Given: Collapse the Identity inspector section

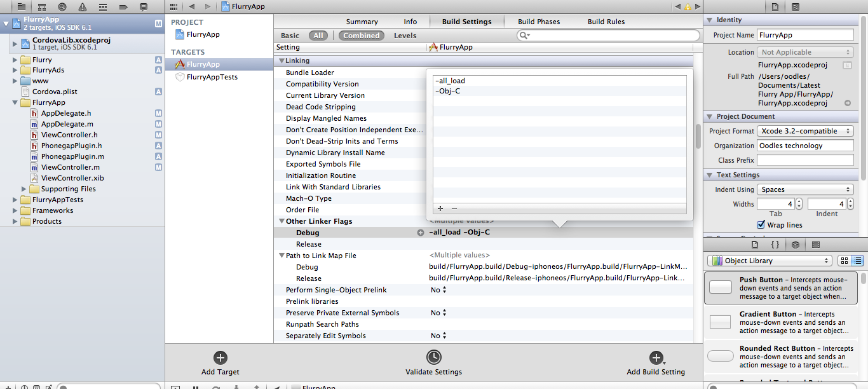Looking at the screenshot, I should (x=709, y=20).
